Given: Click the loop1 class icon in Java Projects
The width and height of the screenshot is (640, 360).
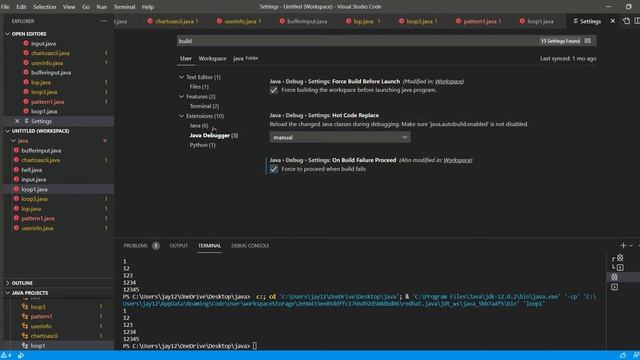Looking at the screenshot, I should click(25, 346).
